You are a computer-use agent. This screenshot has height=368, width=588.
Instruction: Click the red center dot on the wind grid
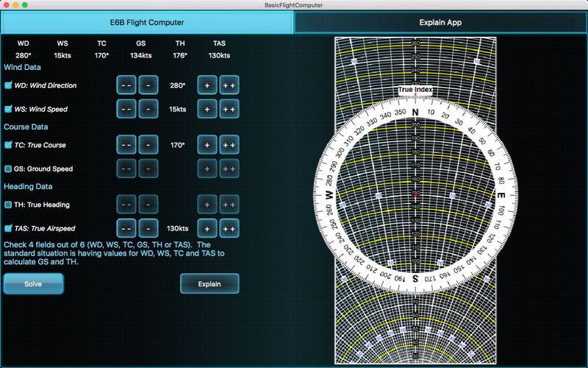[415, 195]
